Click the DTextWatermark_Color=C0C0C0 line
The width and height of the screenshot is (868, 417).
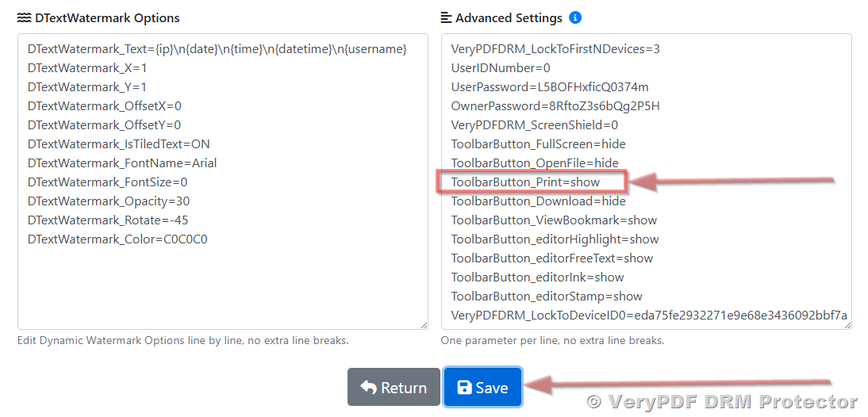coord(117,239)
